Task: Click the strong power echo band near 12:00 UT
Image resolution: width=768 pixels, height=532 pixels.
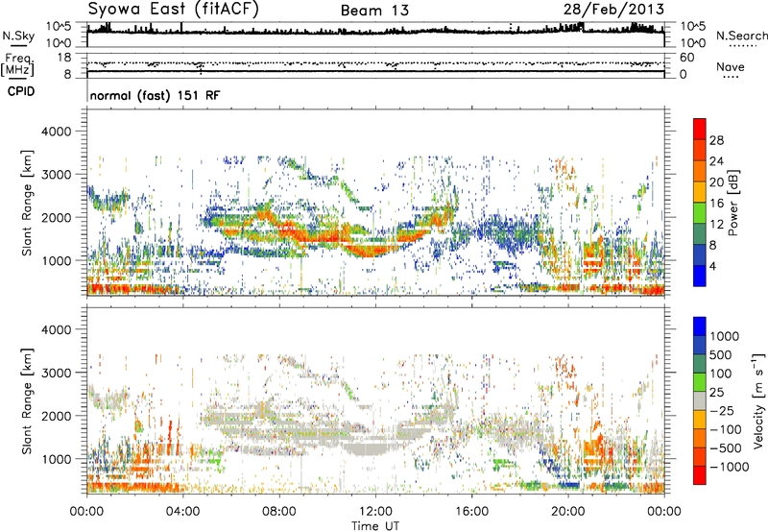Action: (x=370, y=250)
